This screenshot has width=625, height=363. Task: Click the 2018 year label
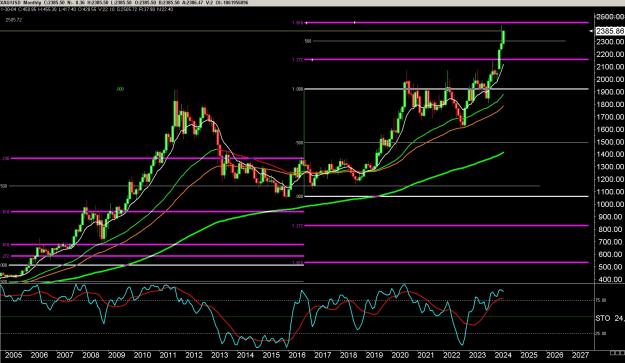pos(349,355)
